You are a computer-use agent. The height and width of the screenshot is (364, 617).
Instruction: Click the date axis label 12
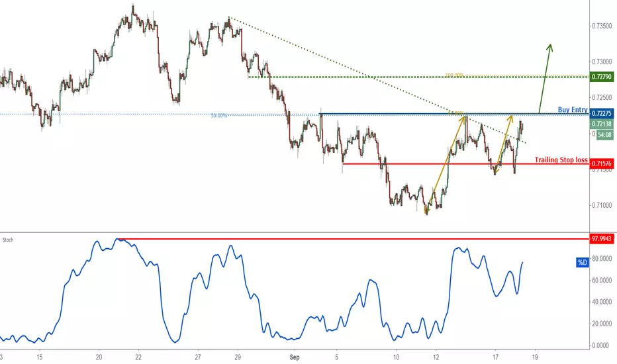pyautogui.click(x=436, y=357)
